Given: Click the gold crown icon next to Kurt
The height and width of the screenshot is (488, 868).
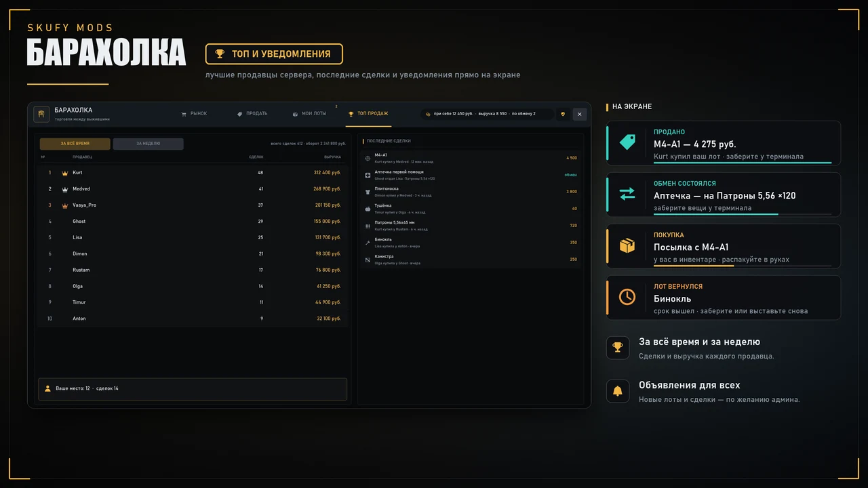Looking at the screenshot, I should pos(65,173).
